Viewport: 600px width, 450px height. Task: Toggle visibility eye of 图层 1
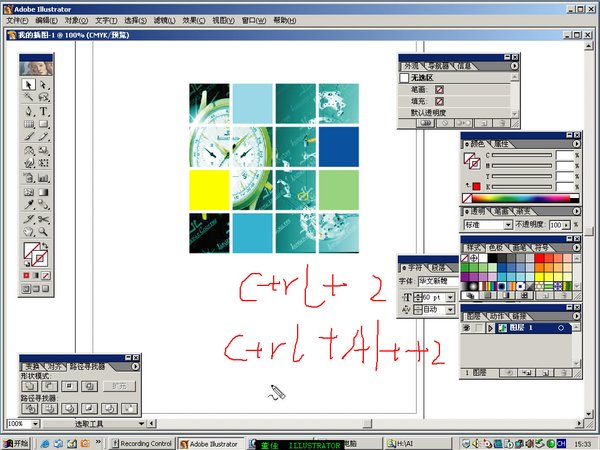(466, 328)
